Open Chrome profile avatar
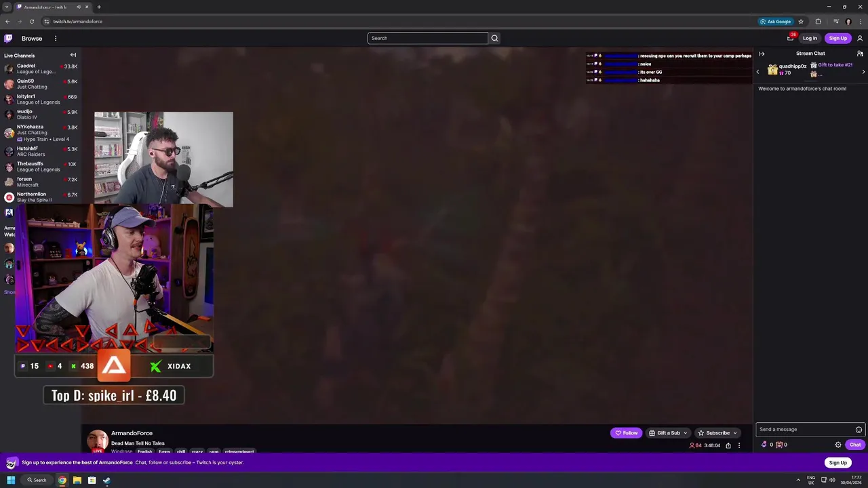Image resolution: width=868 pixels, height=488 pixels. pyautogui.click(x=848, y=22)
